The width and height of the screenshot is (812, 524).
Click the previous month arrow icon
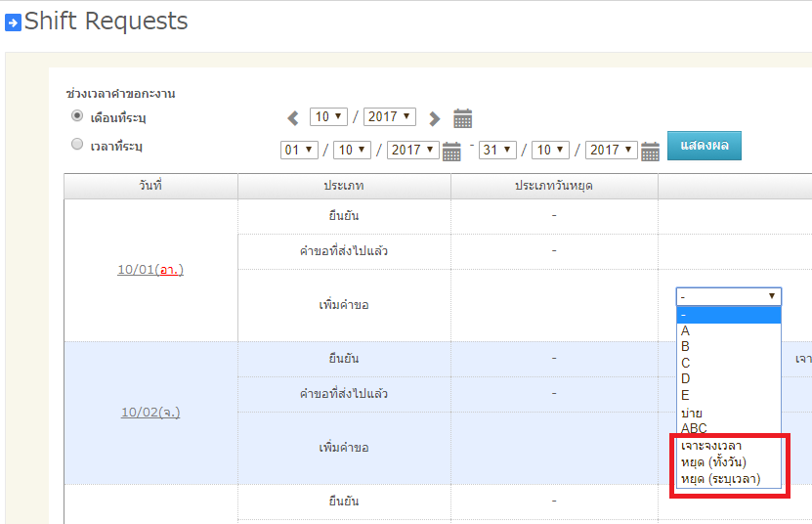(x=293, y=118)
